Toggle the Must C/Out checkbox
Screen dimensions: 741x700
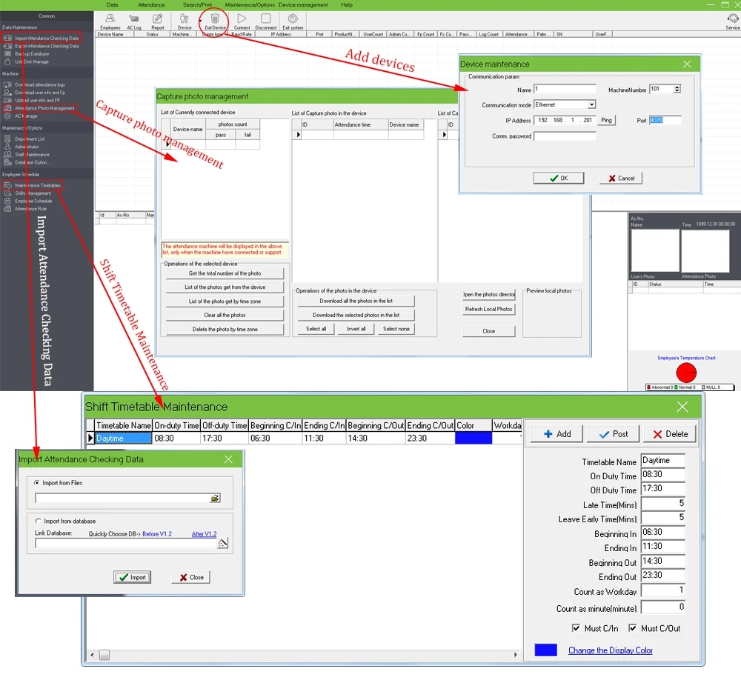[x=633, y=628]
